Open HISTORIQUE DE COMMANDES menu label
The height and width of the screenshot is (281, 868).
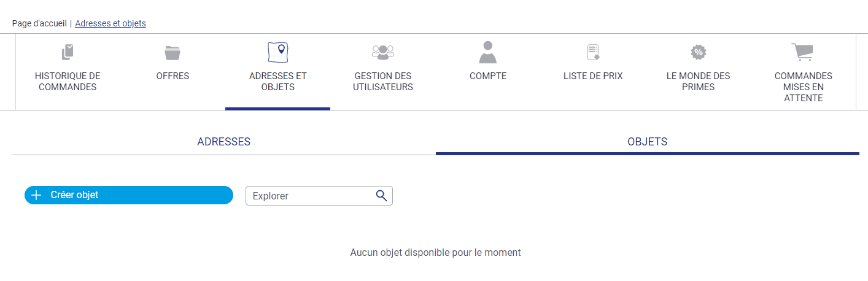[68, 82]
